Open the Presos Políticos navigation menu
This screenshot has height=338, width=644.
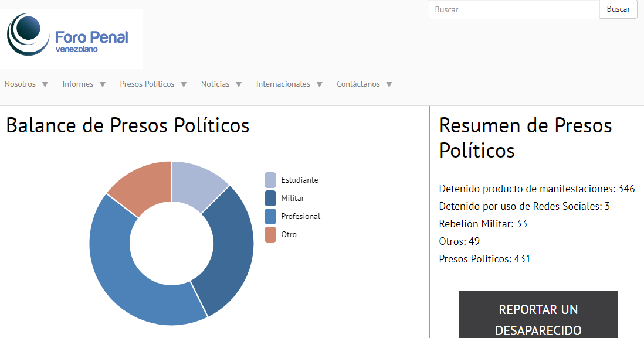(x=147, y=84)
